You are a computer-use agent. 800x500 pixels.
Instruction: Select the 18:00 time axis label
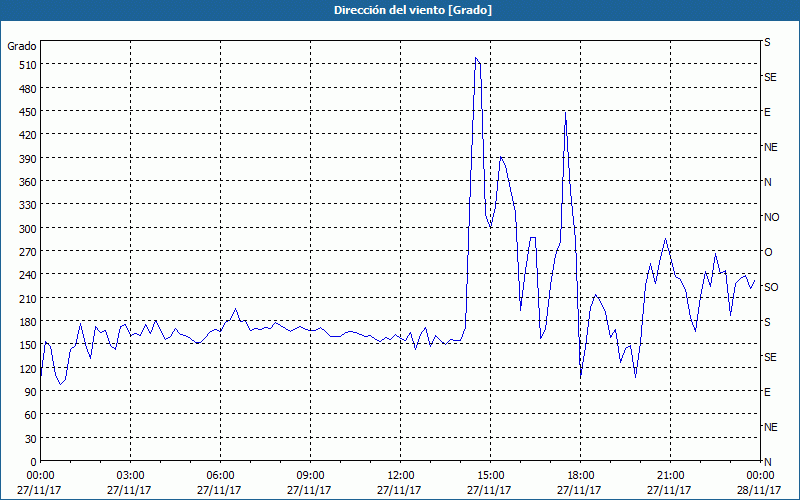[x=580, y=476]
